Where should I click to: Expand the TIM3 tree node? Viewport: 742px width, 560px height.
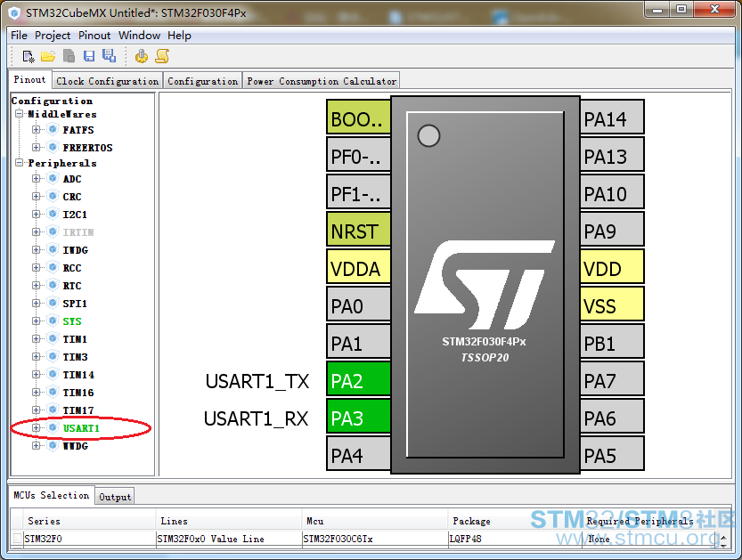point(36,357)
